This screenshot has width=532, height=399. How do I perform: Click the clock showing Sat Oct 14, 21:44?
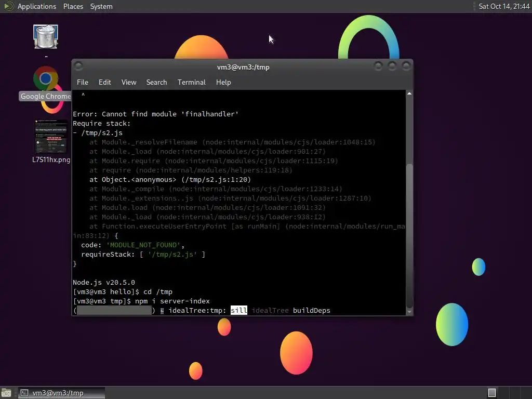point(503,6)
